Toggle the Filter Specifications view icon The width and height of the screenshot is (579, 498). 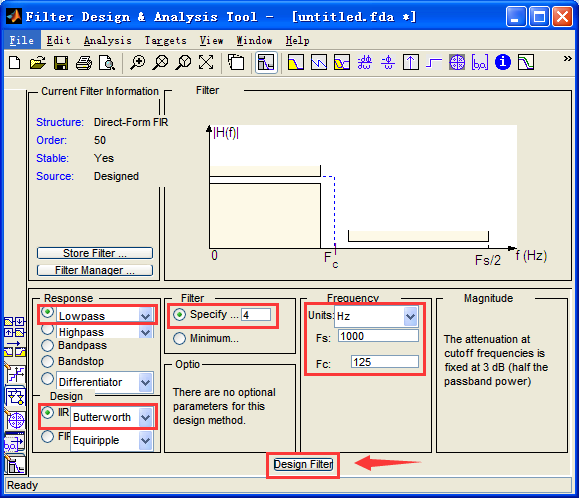[x=266, y=62]
